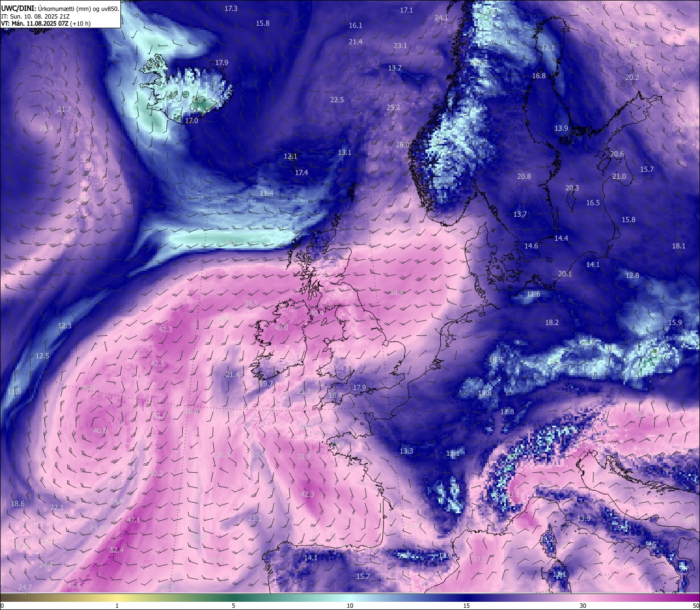Select the 12.5 value in the Atlantic
Image resolution: width=700 pixels, height=610 pixels.
point(42,356)
